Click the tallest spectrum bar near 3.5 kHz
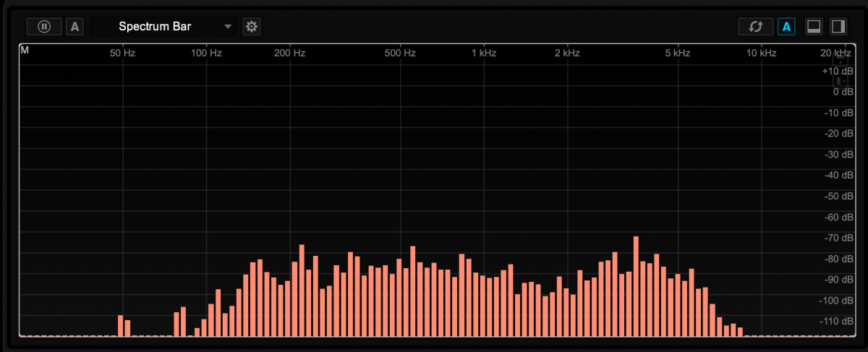The height and width of the screenshot is (352, 868). pyautogui.click(x=636, y=286)
